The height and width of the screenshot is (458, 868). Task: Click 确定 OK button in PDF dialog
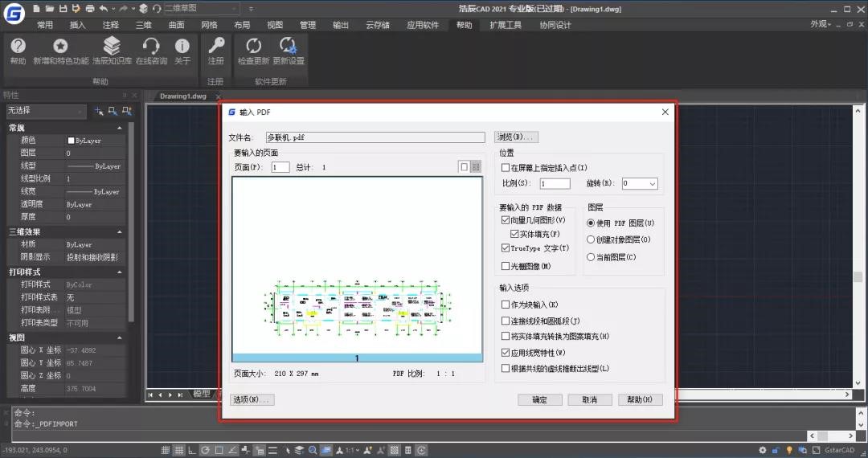click(x=540, y=400)
